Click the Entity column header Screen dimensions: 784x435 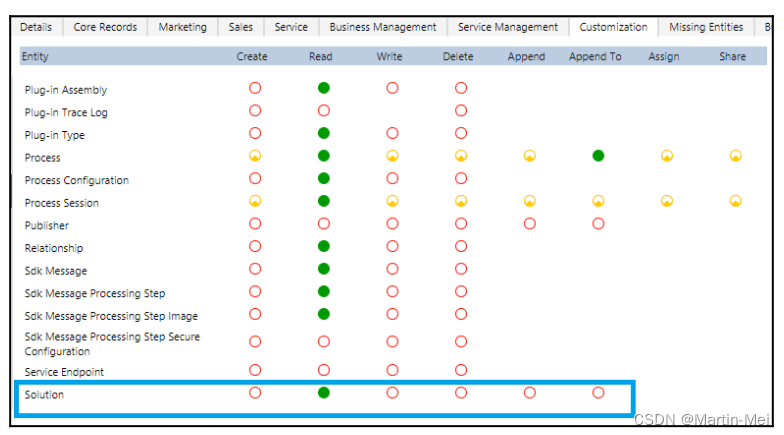[35, 56]
